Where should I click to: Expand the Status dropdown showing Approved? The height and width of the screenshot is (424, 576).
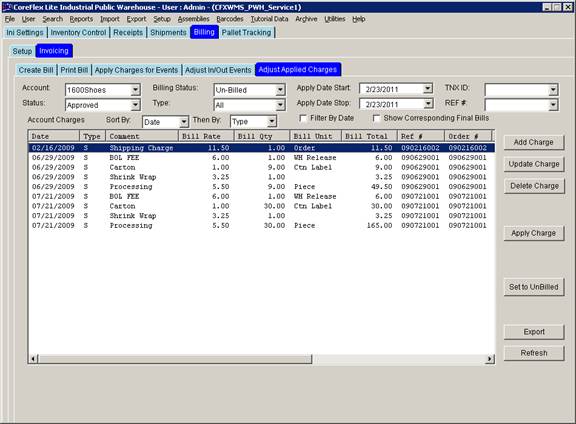tap(136, 105)
